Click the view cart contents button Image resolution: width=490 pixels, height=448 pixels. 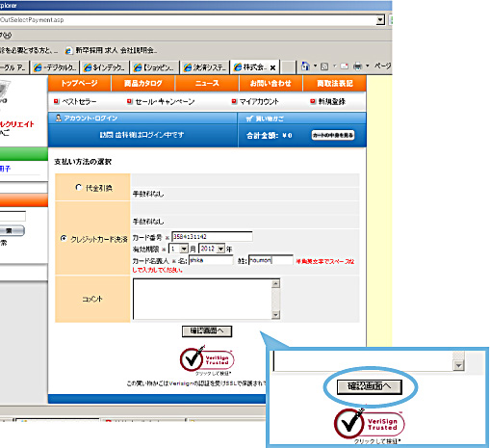tap(333, 135)
